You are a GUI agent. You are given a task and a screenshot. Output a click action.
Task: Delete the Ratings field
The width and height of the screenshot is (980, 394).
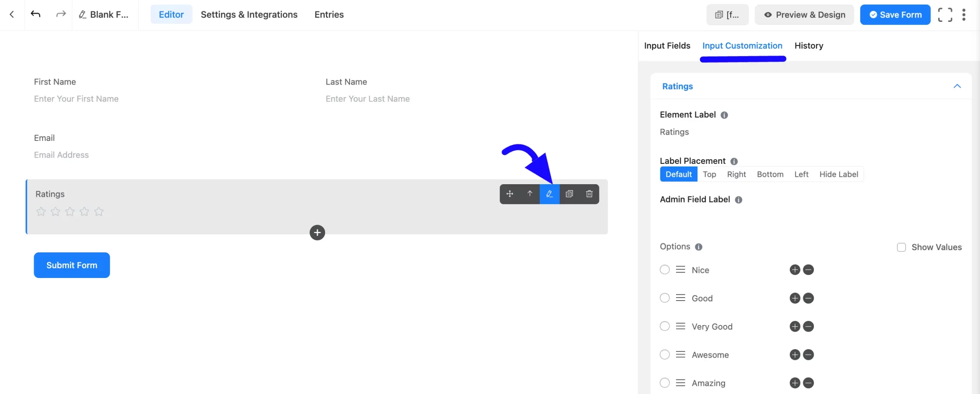click(589, 194)
